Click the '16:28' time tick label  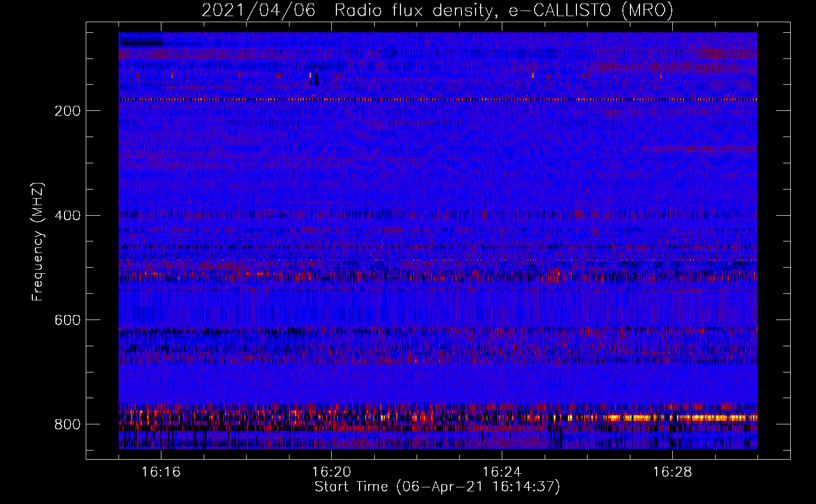(672, 472)
